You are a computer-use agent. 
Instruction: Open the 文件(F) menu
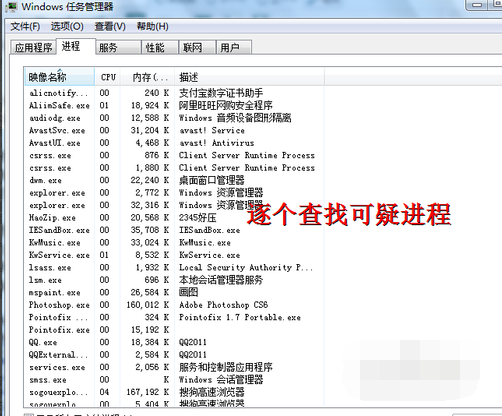coord(25,26)
